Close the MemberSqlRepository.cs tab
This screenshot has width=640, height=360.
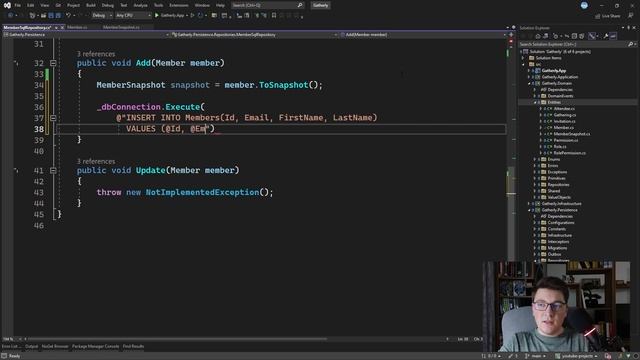coord(62,27)
